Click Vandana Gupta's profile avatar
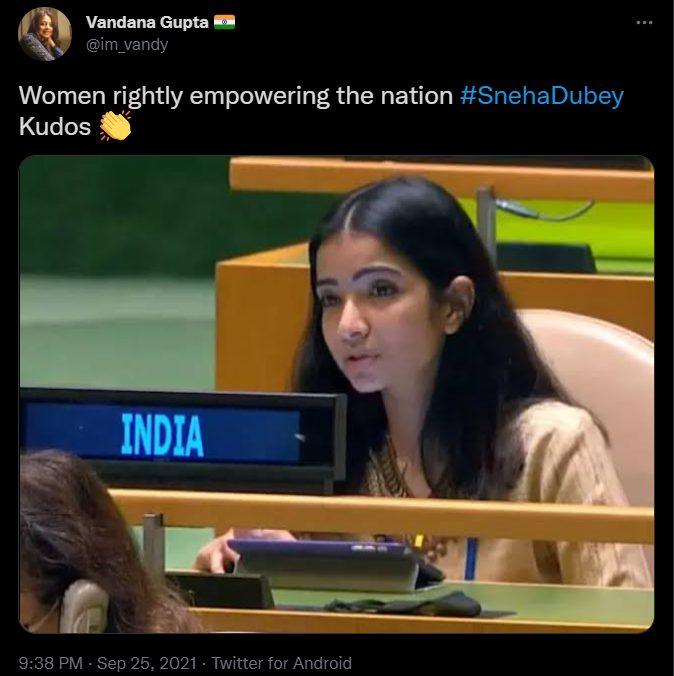Image resolution: width=674 pixels, height=676 pixels. (x=45, y=34)
